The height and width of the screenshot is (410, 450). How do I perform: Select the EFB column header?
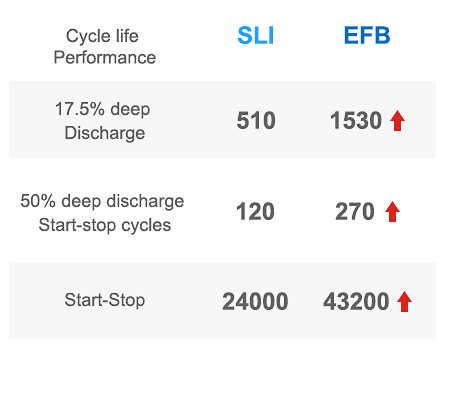click(x=367, y=35)
